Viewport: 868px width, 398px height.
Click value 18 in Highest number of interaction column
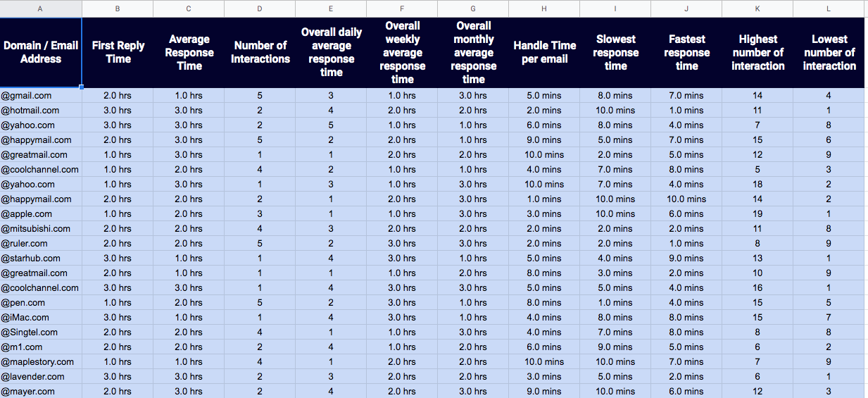(x=757, y=184)
